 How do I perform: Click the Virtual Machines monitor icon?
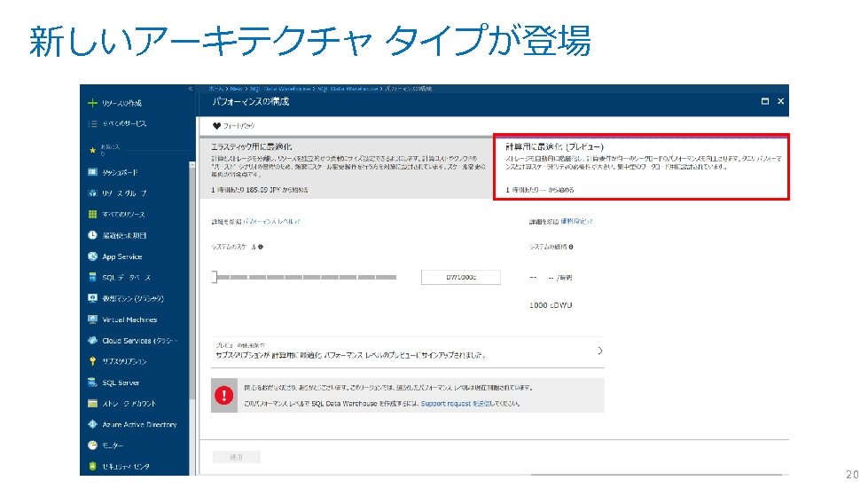click(x=92, y=319)
